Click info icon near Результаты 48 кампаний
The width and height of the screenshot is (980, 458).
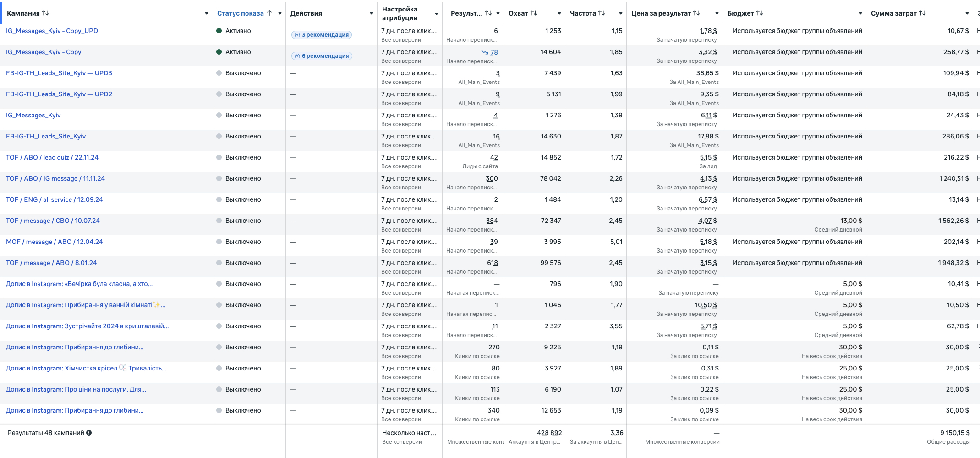[x=89, y=433]
